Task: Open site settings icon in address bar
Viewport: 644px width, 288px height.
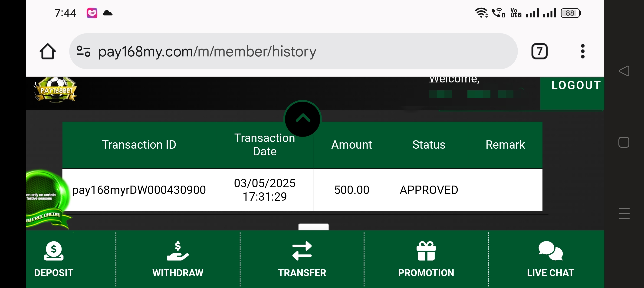Action: click(x=83, y=51)
